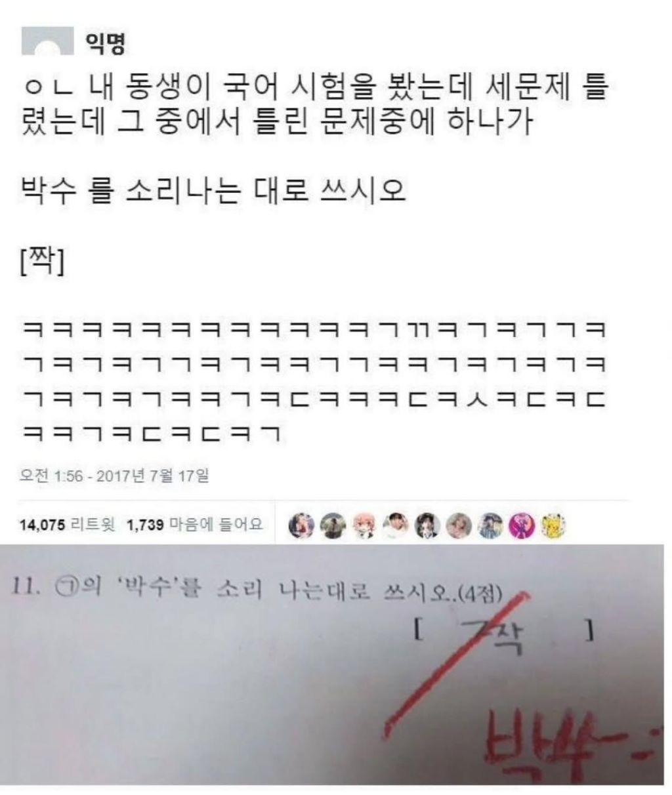
Task: Click the tweet line 박수 를 소리나는 대로 쓰시오
Action: pos(214,192)
